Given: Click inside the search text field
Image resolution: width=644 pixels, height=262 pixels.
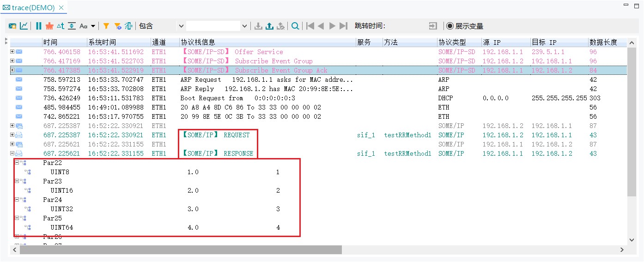Looking at the screenshot, I should pyautogui.click(x=214, y=26).
